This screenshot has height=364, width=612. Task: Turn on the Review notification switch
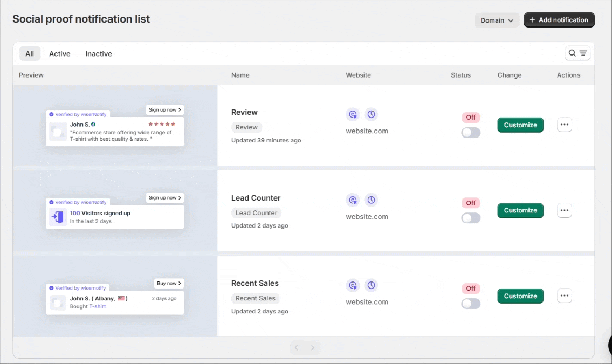pos(471,133)
